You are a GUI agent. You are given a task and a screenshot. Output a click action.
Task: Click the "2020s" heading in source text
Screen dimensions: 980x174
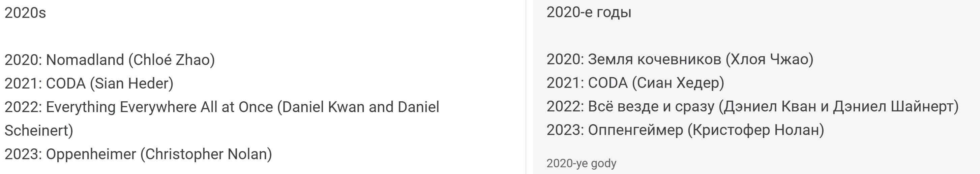pos(25,13)
